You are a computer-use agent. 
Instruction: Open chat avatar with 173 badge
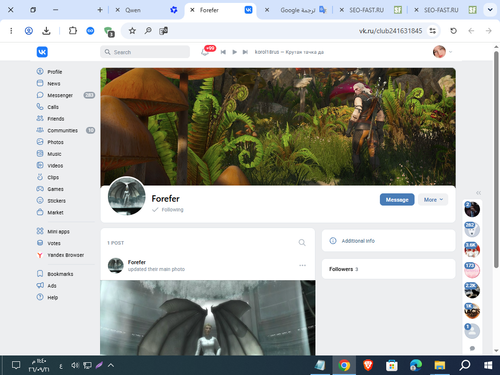tap(472, 270)
